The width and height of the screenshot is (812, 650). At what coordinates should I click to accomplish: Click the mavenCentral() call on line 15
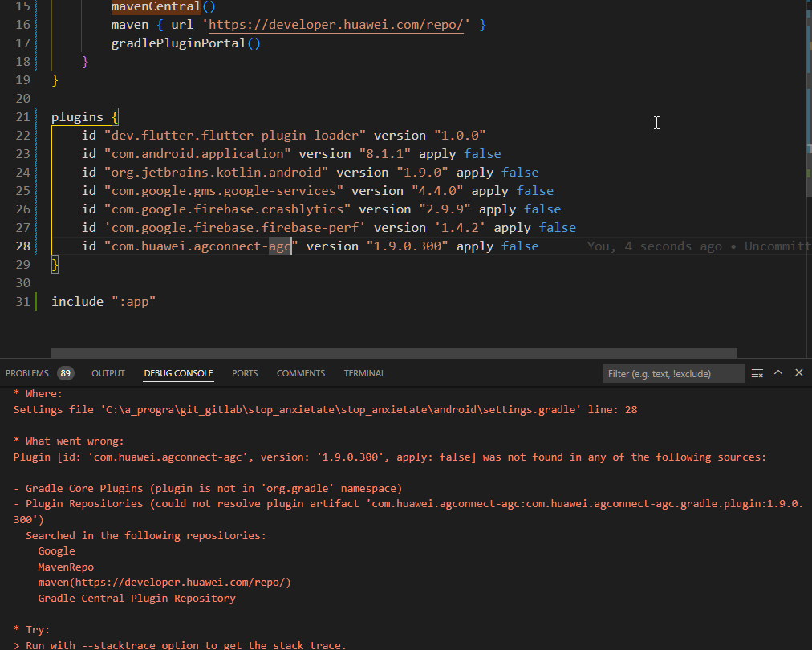tap(156, 6)
